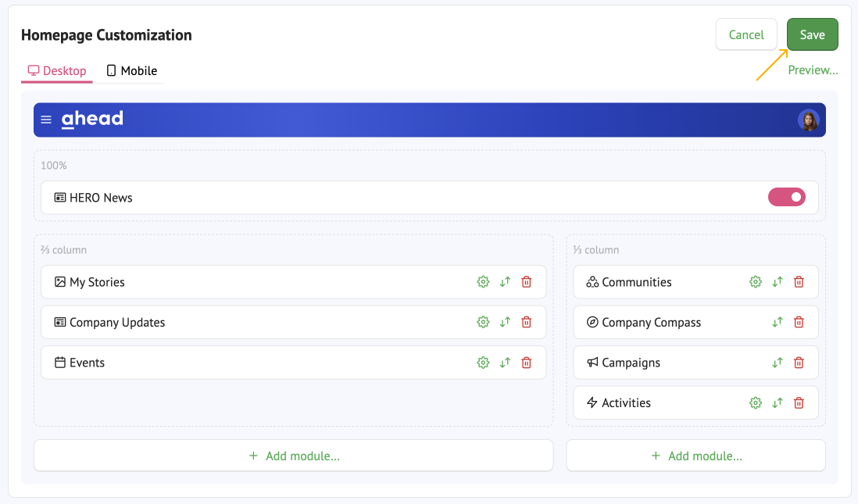Delete the My Stories module
The width and height of the screenshot is (858, 504).
tap(526, 282)
